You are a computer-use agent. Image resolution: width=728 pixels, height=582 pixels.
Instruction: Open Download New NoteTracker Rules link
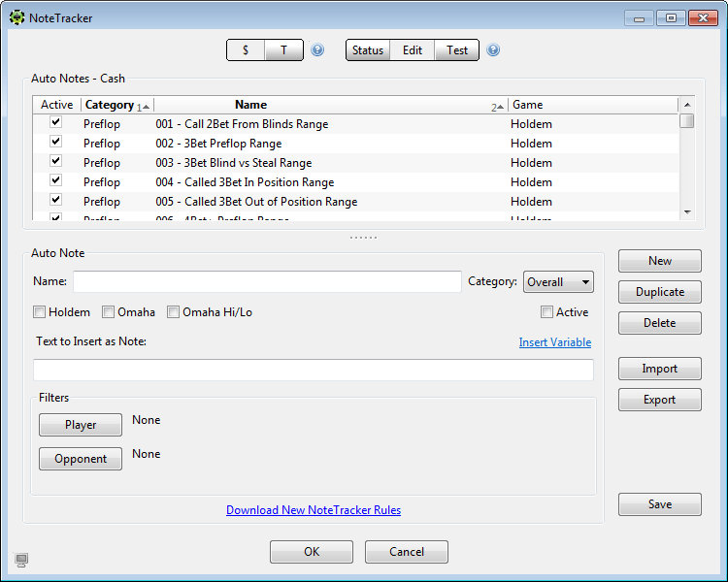314,510
